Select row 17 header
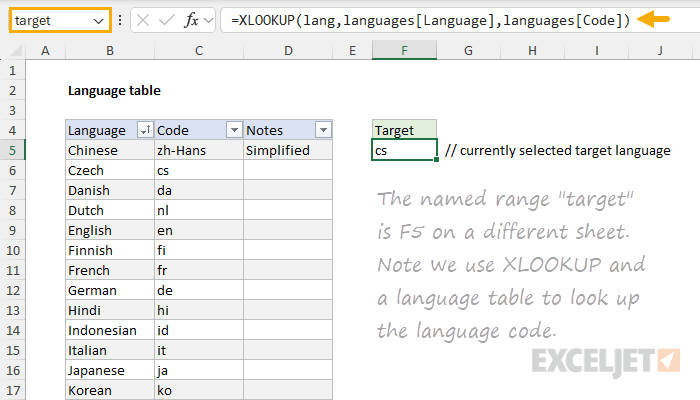Screen dimensions: 700x400 coord(12,390)
